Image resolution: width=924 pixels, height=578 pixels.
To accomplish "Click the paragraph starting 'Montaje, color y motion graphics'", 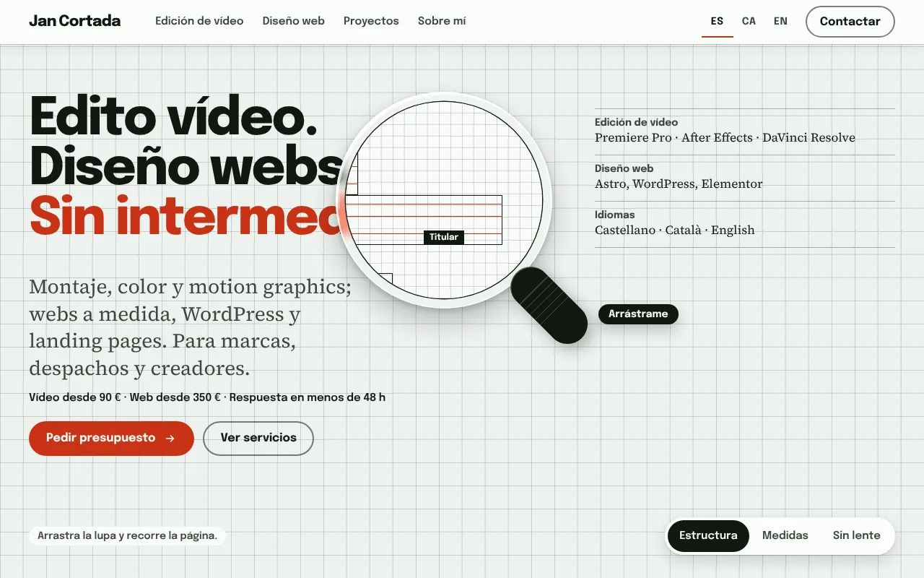I will click(x=191, y=327).
